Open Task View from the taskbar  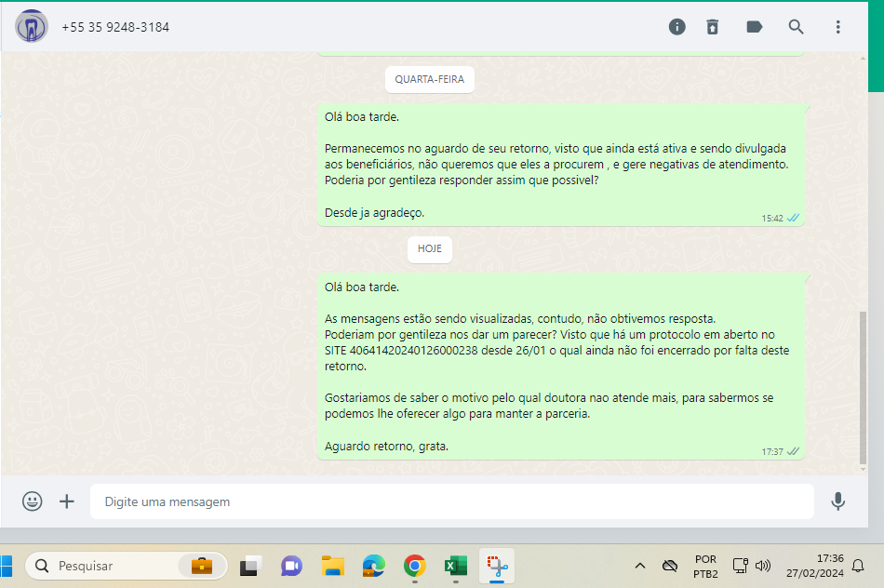(x=251, y=566)
